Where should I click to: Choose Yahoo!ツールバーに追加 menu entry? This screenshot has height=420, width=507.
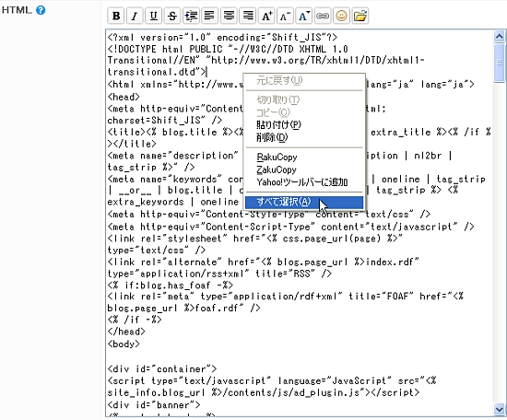pos(304,182)
